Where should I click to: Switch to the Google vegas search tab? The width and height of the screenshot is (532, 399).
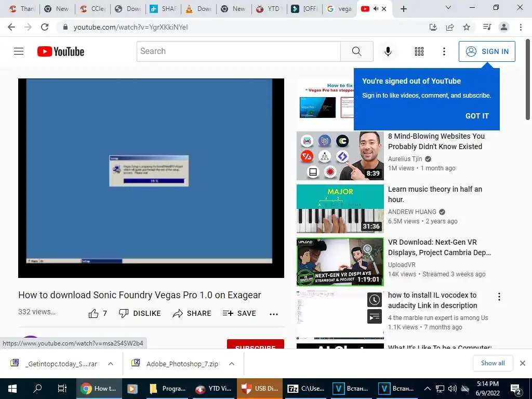click(x=340, y=9)
